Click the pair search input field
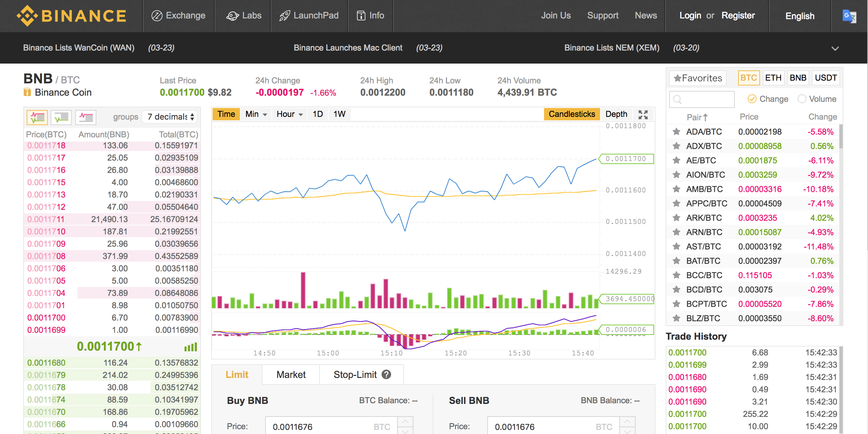Screen dimensions: 868x434 701,99
